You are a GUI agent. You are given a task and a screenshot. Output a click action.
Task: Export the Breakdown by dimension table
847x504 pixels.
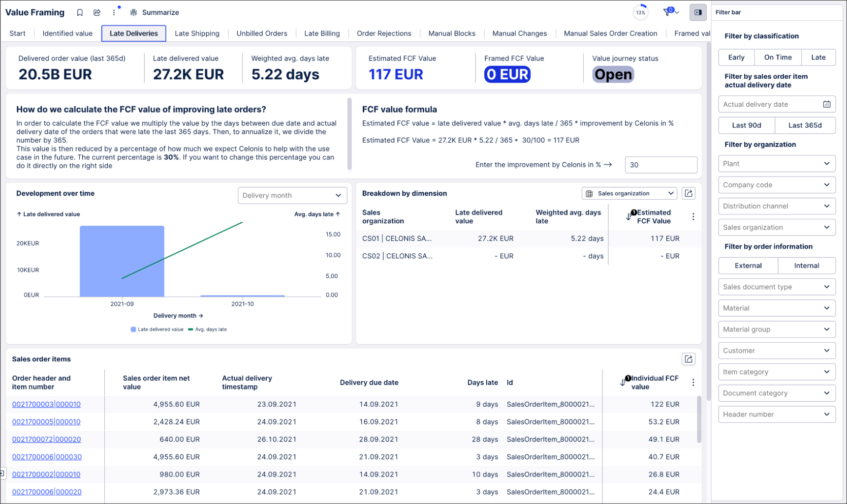(689, 193)
